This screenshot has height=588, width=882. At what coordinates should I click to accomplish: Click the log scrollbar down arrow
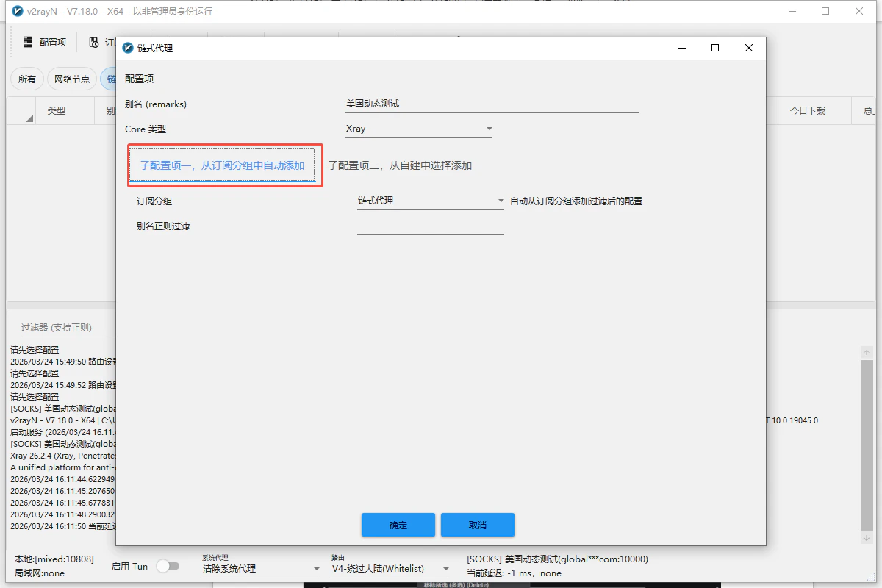(867, 538)
